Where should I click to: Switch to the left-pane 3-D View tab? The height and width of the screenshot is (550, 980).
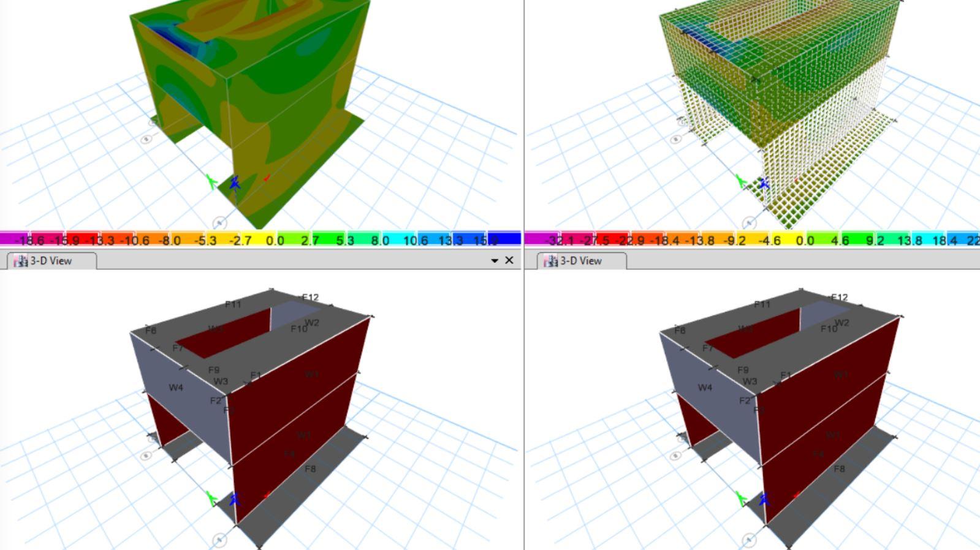point(51,261)
